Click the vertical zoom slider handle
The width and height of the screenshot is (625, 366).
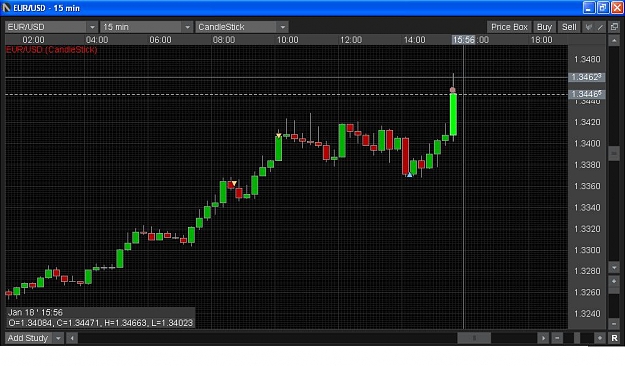click(614, 290)
